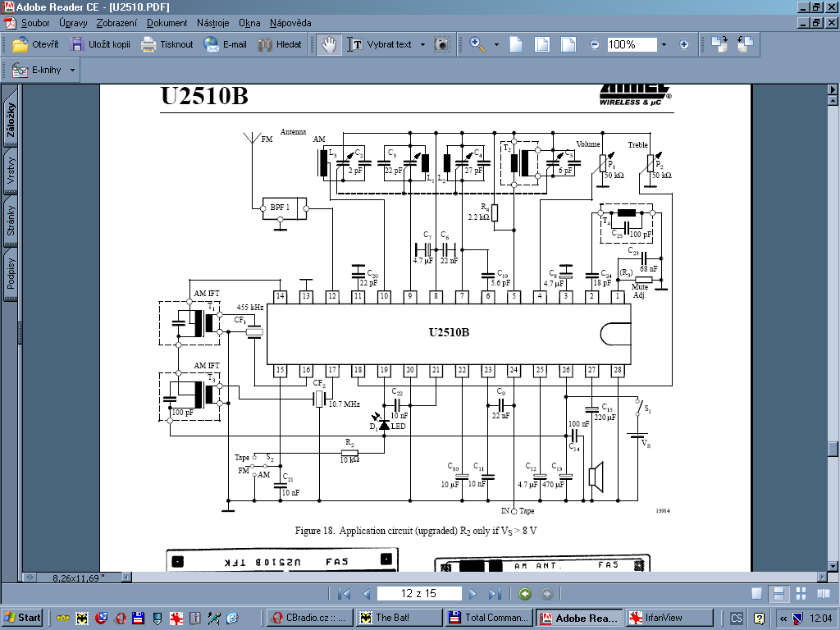Select the Hand tool
Viewport: 840px width, 630px height.
(x=328, y=44)
